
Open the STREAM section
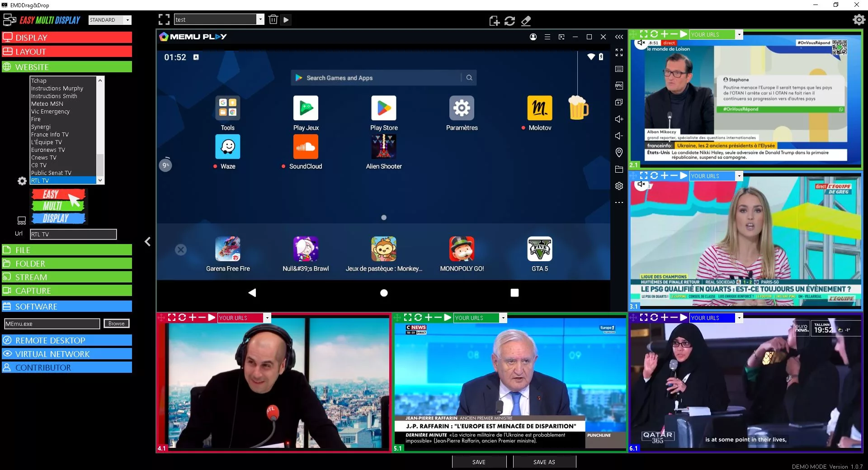point(67,277)
